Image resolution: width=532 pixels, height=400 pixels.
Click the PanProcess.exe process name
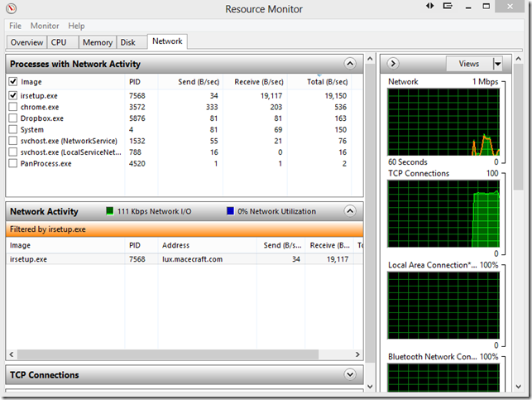[46, 164]
